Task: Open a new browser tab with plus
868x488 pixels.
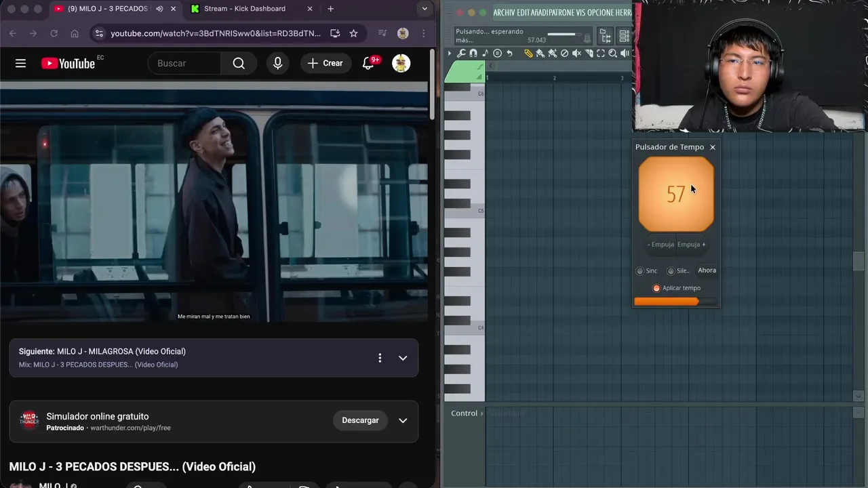Action: (x=330, y=9)
